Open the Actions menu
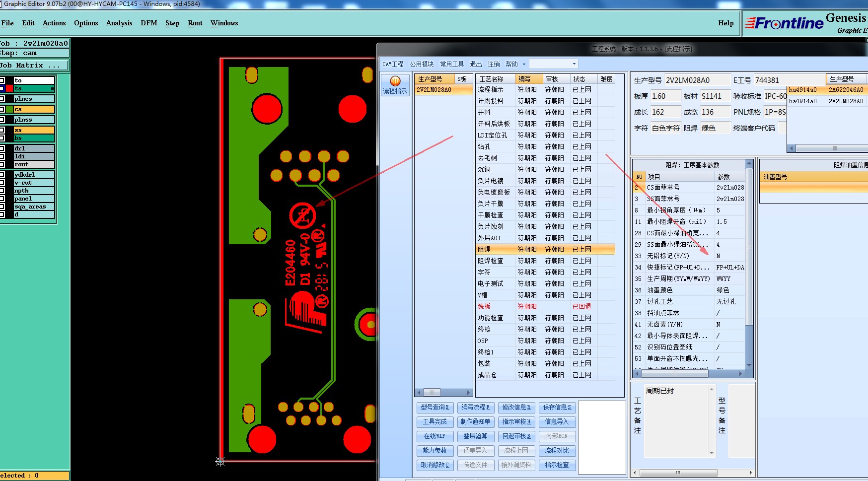The height and width of the screenshot is (481, 868). coord(54,23)
